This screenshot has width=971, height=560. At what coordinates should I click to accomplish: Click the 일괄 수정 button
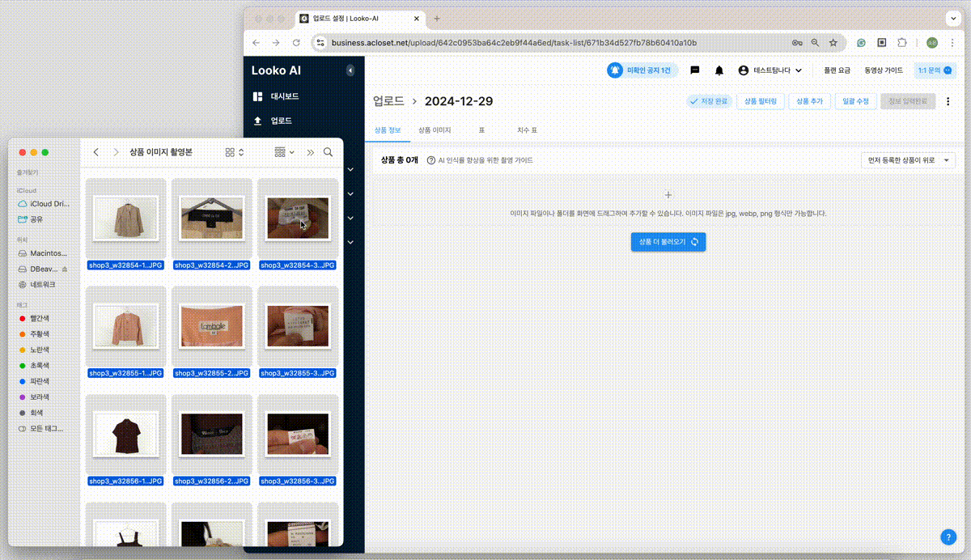tap(854, 101)
